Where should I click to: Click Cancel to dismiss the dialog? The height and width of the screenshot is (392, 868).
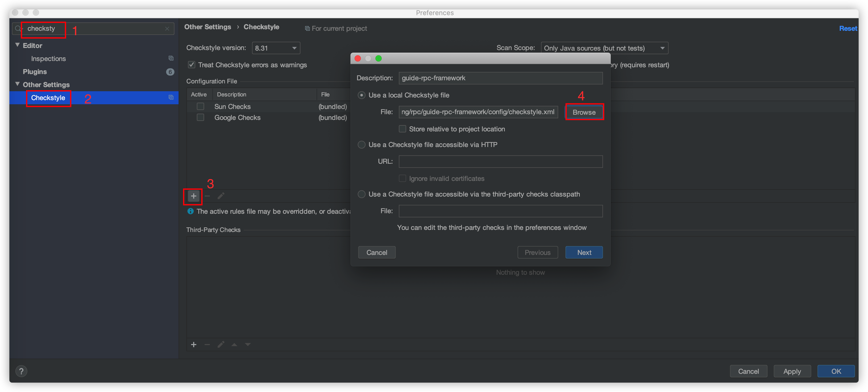[377, 252]
